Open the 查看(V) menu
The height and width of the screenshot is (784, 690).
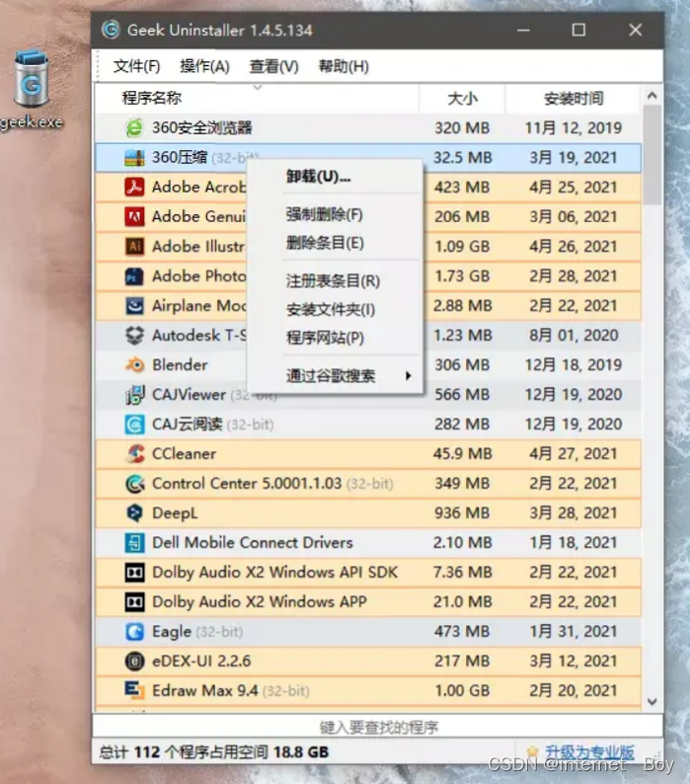point(274,66)
